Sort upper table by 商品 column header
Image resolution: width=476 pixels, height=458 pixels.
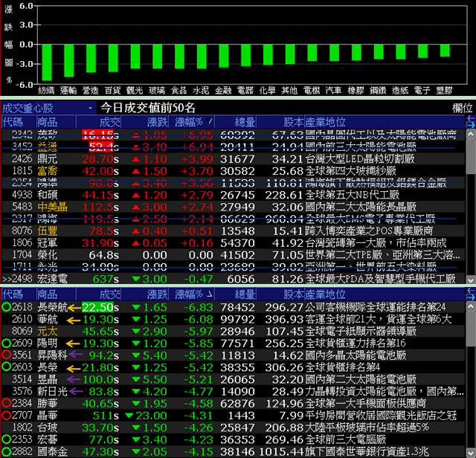56,122
